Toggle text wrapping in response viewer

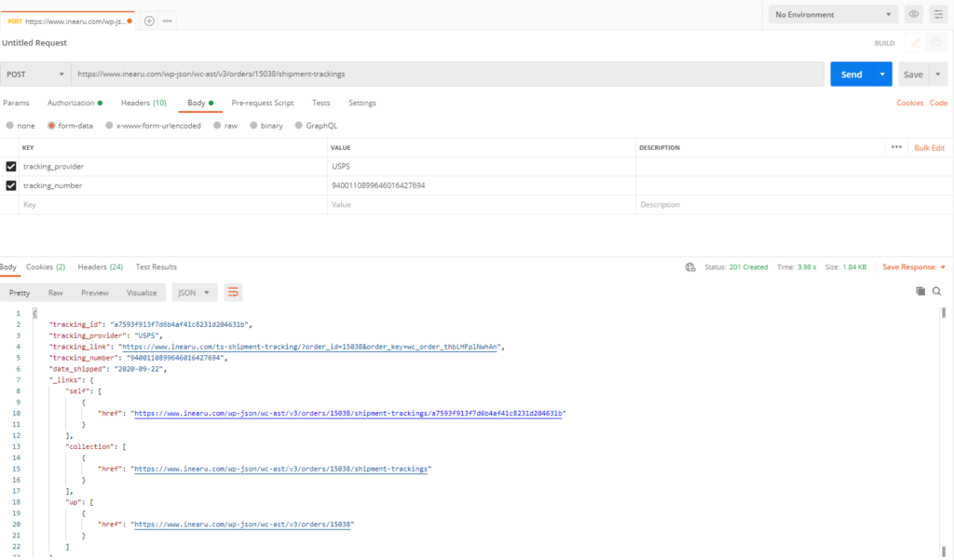[x=232, y=292]
